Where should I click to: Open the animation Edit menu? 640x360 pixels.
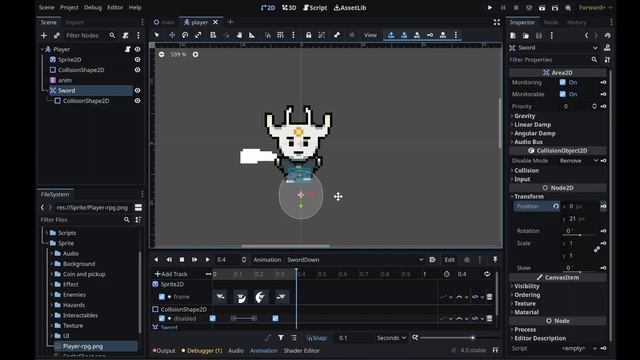tap(449, 260)
